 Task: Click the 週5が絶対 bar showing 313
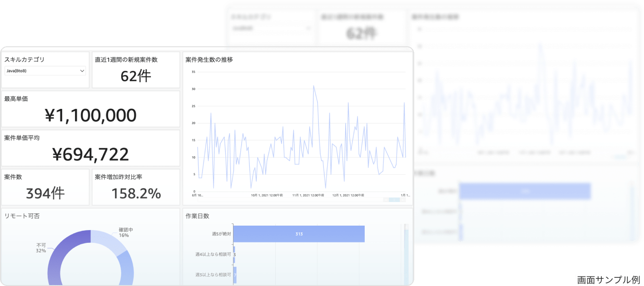pyautogui.click(x=299, y=234)
